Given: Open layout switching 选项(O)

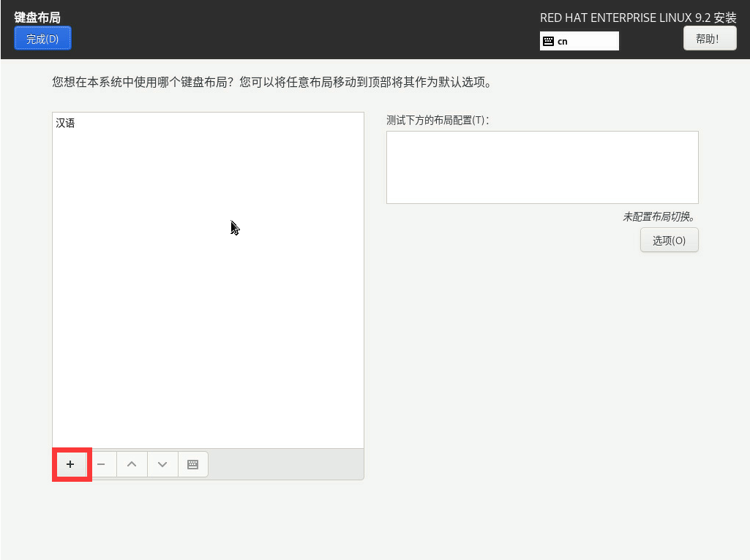Looking at the screenshot, I should [x=669, y=241].
